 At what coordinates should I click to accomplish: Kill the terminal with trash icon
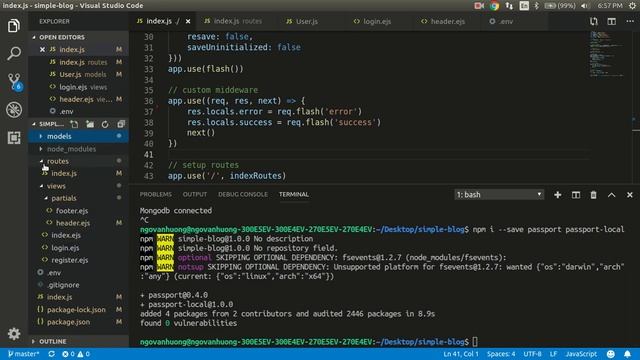pos(593,195)
